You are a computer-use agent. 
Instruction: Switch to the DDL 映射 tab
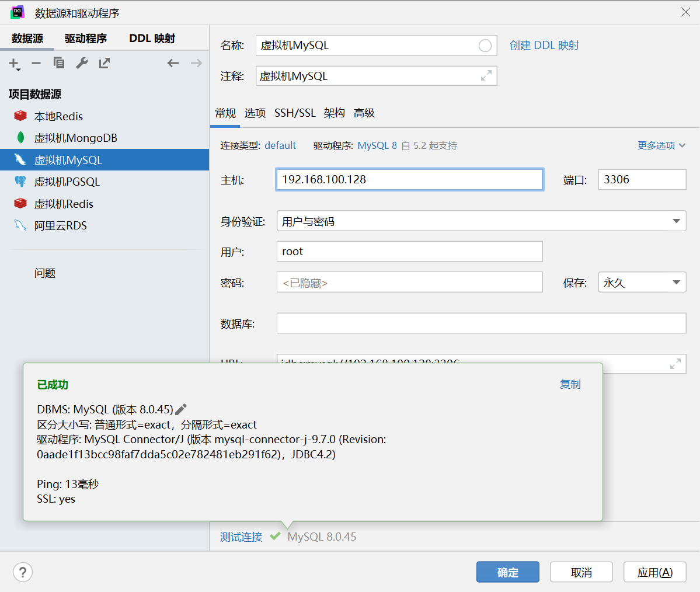pos(152,39)
